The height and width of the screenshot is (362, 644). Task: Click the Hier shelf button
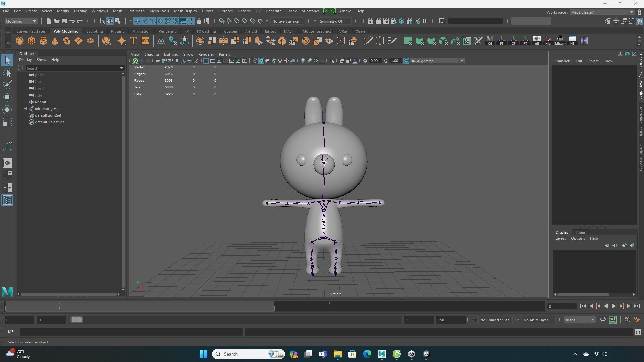[x=548, y=41]
